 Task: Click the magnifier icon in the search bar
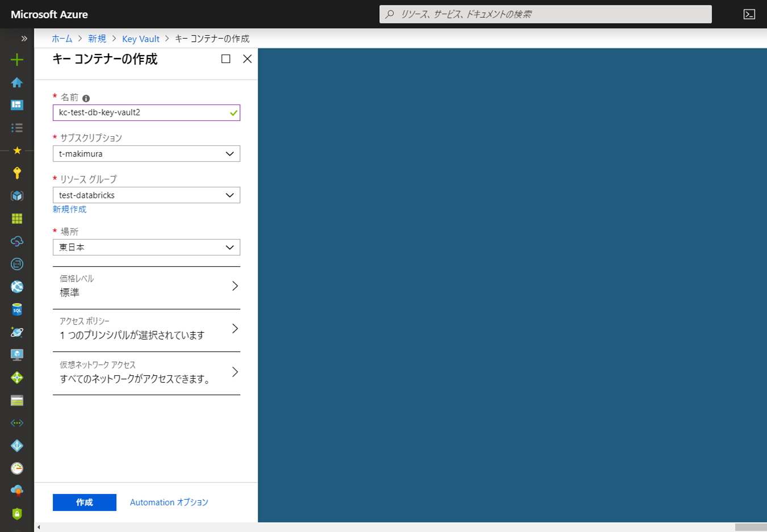pyautogui.click(x=389, y=14)
